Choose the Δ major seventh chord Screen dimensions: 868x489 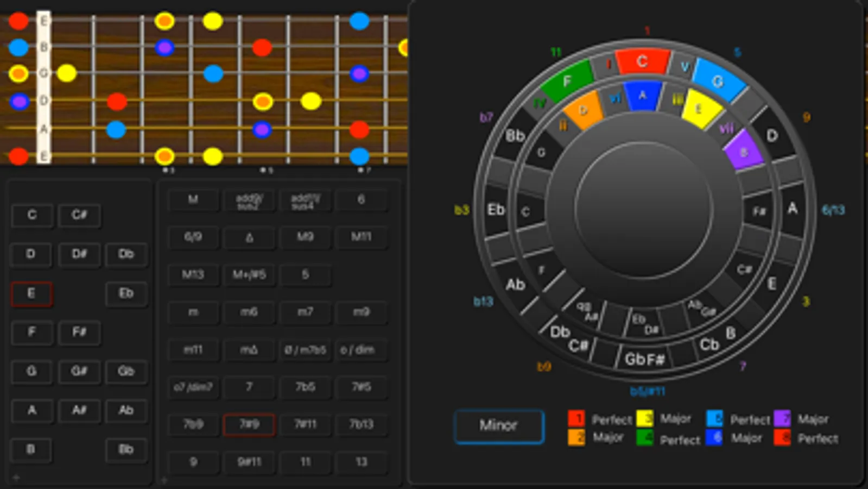point(249,237)
